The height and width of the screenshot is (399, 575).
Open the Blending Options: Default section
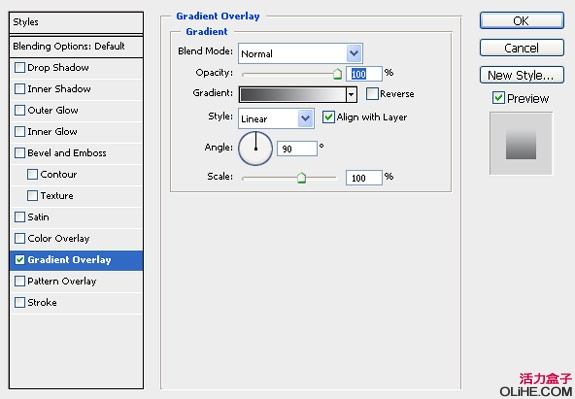[76, 47]
